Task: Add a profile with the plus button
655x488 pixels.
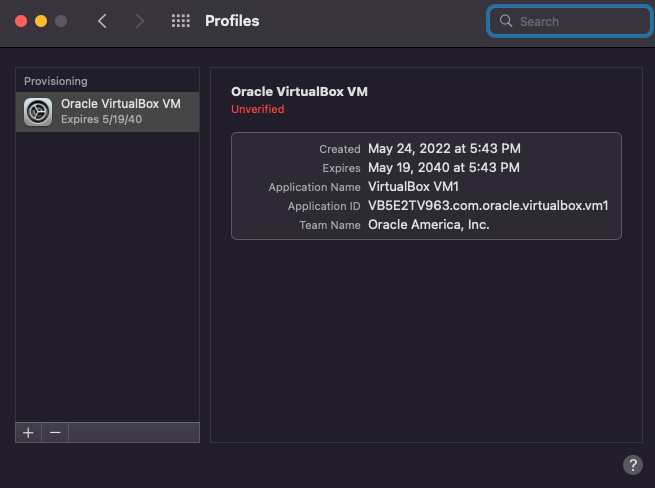Action: [28, 432]
